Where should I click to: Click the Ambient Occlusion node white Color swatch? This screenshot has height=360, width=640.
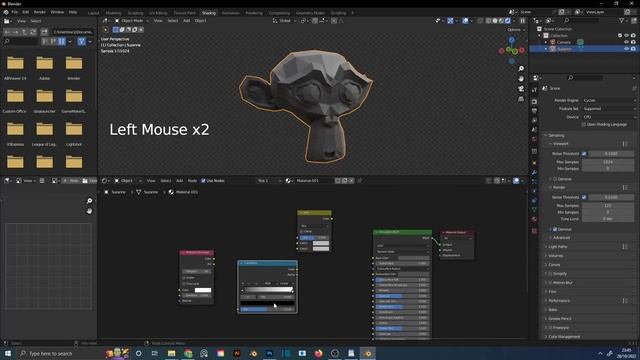click(x=203, y=290)
